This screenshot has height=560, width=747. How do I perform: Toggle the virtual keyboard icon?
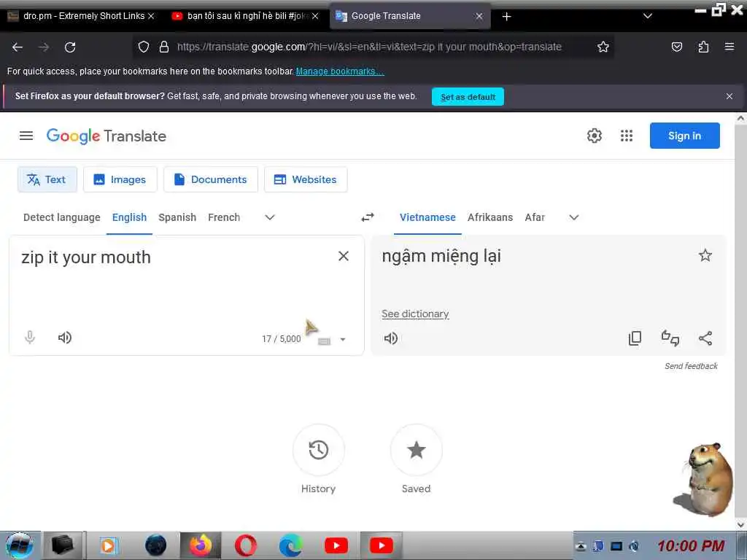click(324, 341)
